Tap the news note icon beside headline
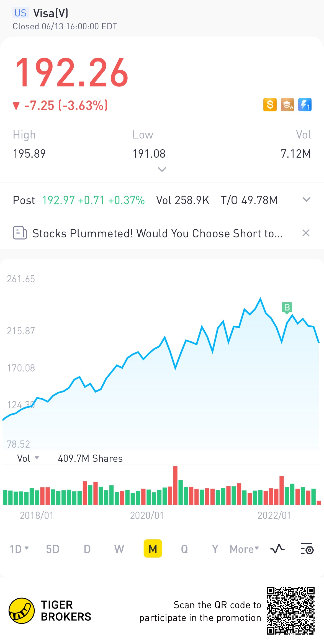Viewport: 324px width, 644px height. pyautogui.click(x=20, y=233)
